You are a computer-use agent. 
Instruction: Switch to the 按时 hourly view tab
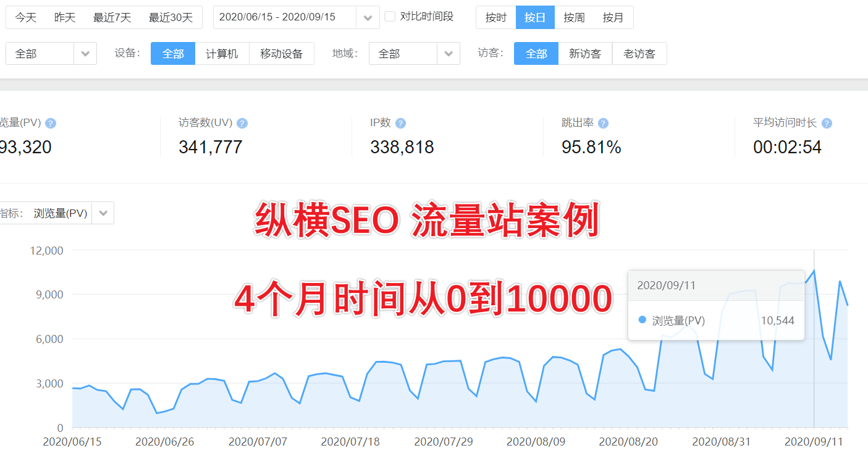click(x=495, y=17)
